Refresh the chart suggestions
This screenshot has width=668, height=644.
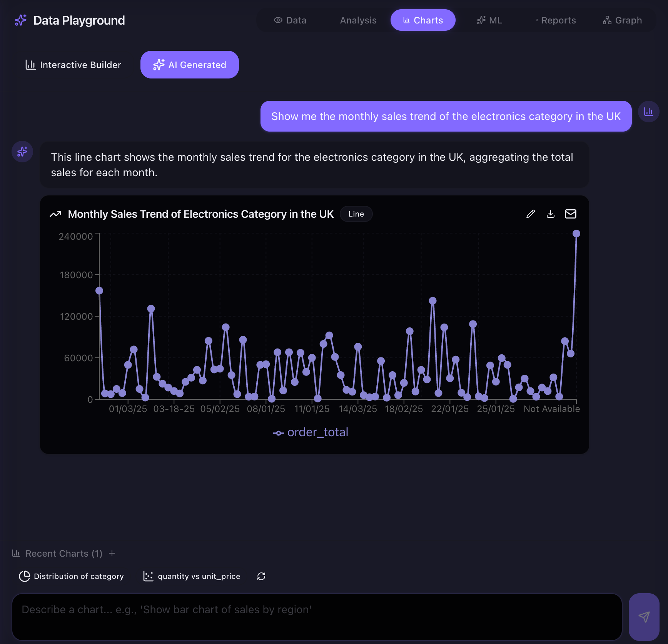[x=261, y=576]
